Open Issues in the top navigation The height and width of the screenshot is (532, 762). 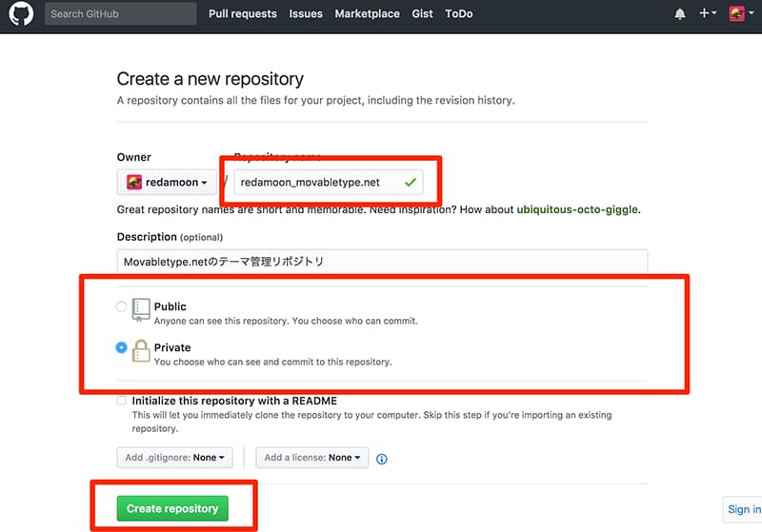click(x=306, y=14)
